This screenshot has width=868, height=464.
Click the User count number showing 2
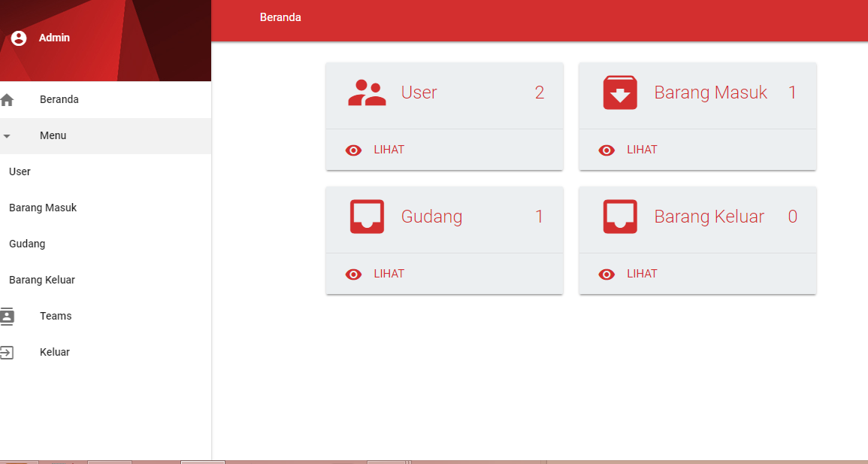[x=539, y=92]
